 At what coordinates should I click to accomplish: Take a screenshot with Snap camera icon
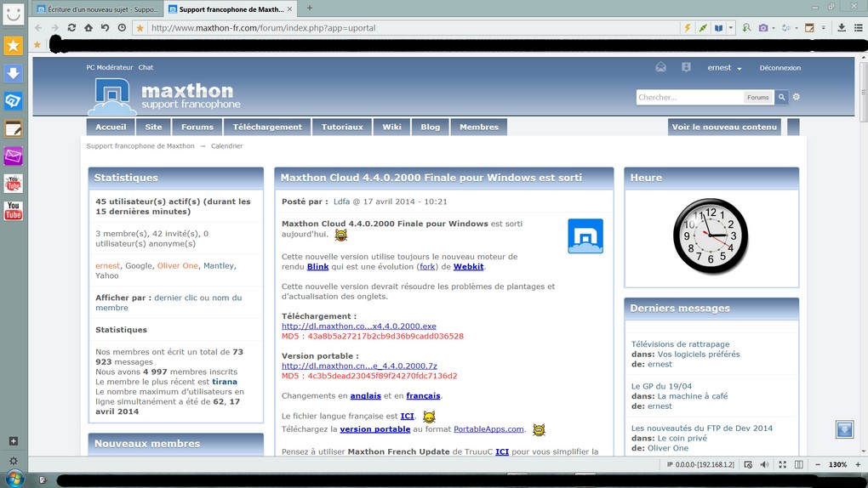click(x=763, y=28)
